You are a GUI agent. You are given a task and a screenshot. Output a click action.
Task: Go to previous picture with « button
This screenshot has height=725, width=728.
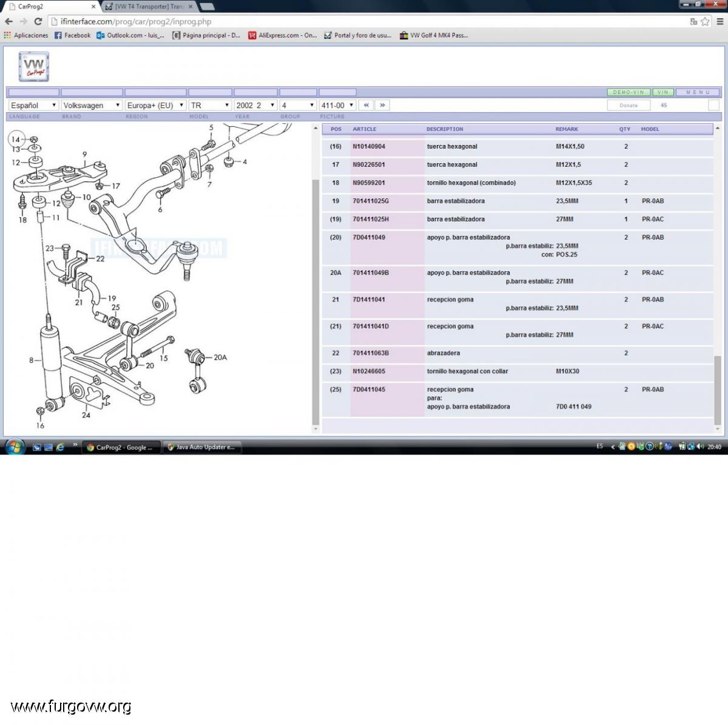click(366, 105)
